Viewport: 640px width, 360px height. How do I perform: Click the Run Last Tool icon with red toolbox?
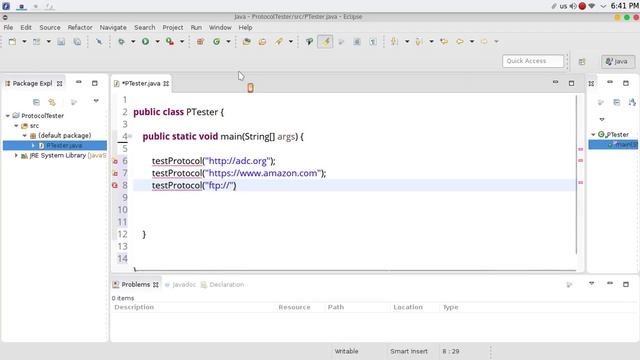(170, 41)
